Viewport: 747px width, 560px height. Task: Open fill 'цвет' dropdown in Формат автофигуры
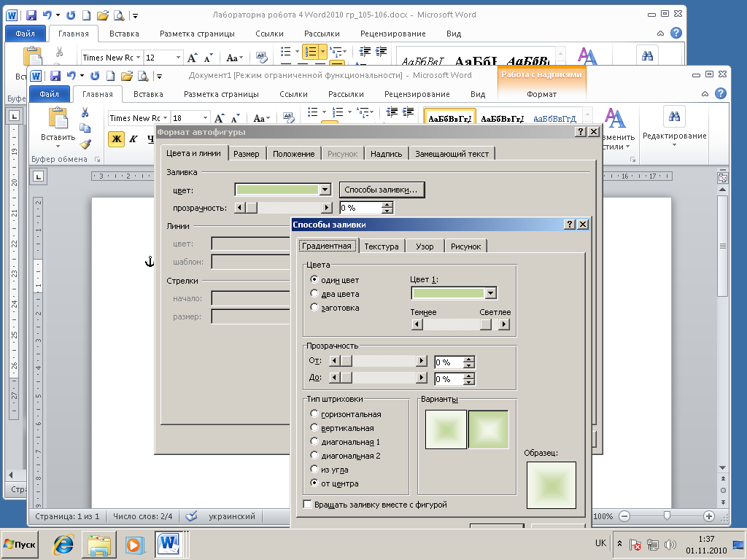point(325,190)
